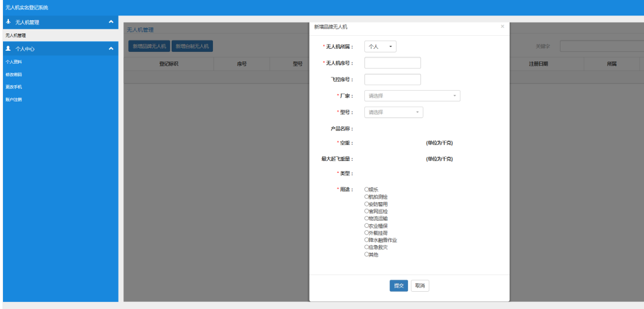Open the 厂家 dropdown
The height and width of the screenshot is (309, 644).
(x=412, y=95)
